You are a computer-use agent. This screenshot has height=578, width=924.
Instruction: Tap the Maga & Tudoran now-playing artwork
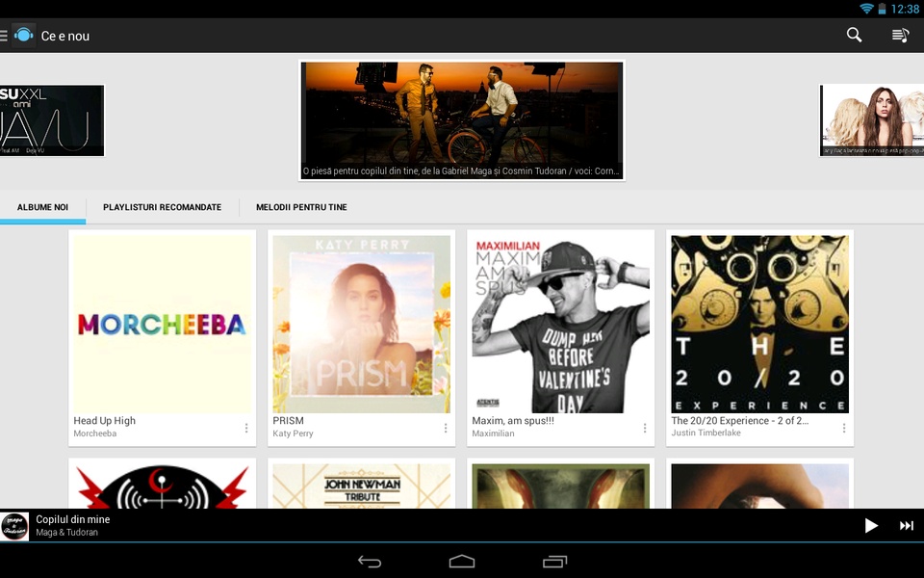pos(14,526)
